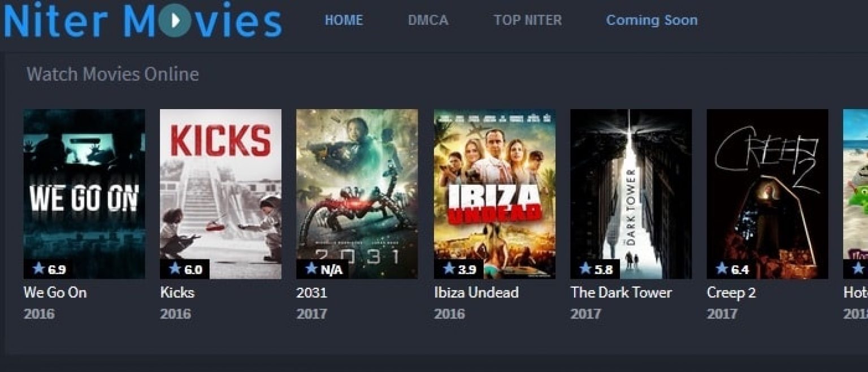
Task: Click the 6.0 star rating on Kicks poster
Action: tap(185, 269)
